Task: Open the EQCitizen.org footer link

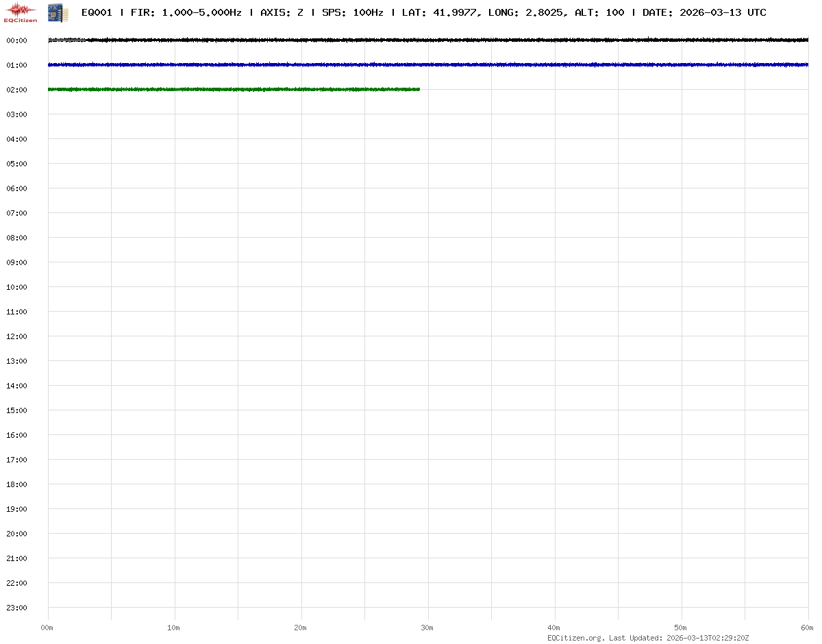Action: coord(576,638)
